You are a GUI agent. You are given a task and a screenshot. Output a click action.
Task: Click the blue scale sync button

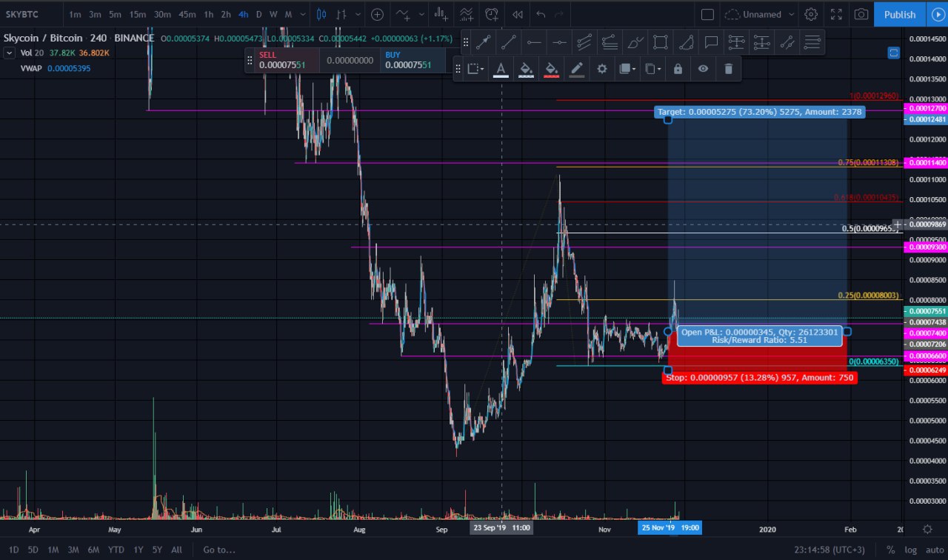(893, 53)
